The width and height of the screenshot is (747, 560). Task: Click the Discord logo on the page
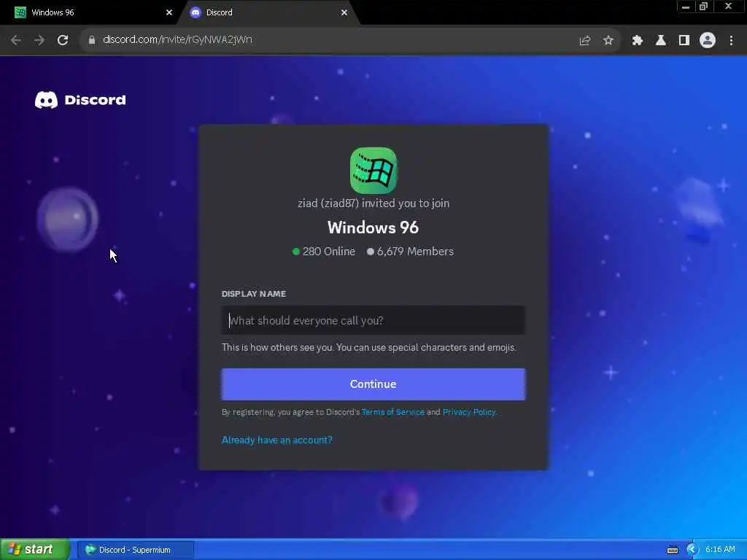click(80, 100)
